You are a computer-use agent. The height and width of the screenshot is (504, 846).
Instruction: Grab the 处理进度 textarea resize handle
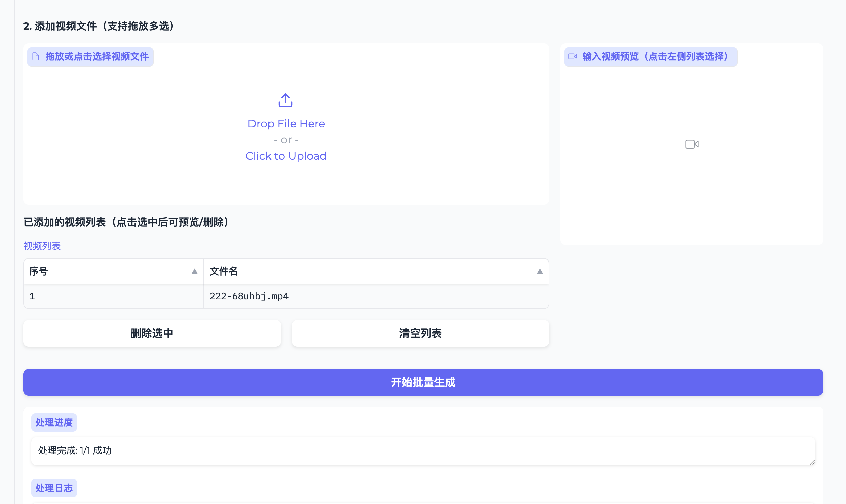click(x=812, y=462)
